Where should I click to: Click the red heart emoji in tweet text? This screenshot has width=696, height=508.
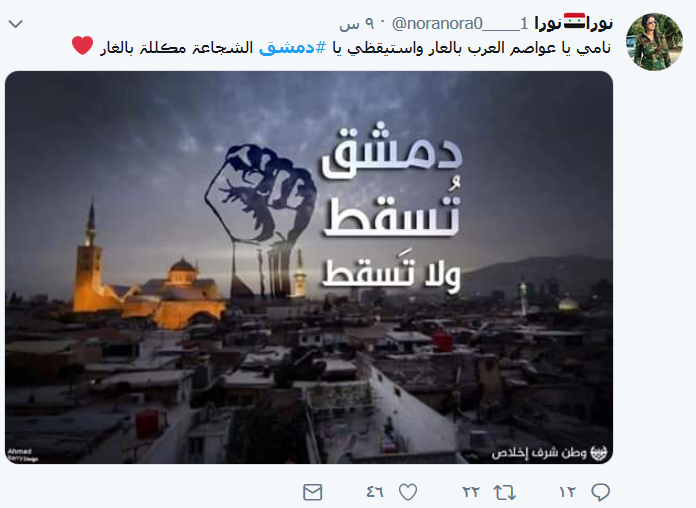tap(83, 45)
